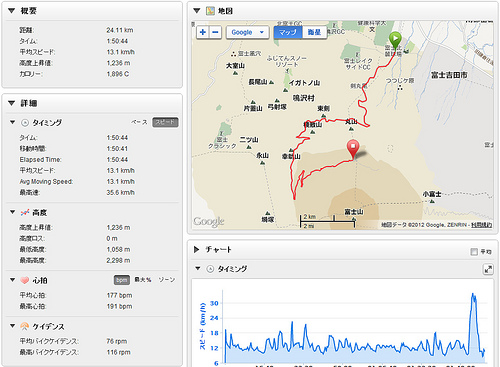Switch timing display to スピード speed
Image resolution: width=500 pixels, height=367 pixels.
point(165,122)
